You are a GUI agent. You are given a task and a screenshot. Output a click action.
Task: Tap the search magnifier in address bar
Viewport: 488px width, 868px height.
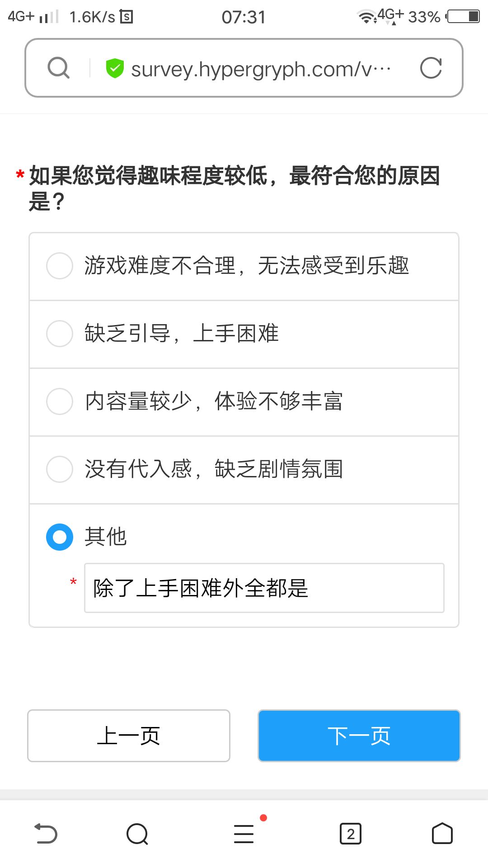pos(59,68)
